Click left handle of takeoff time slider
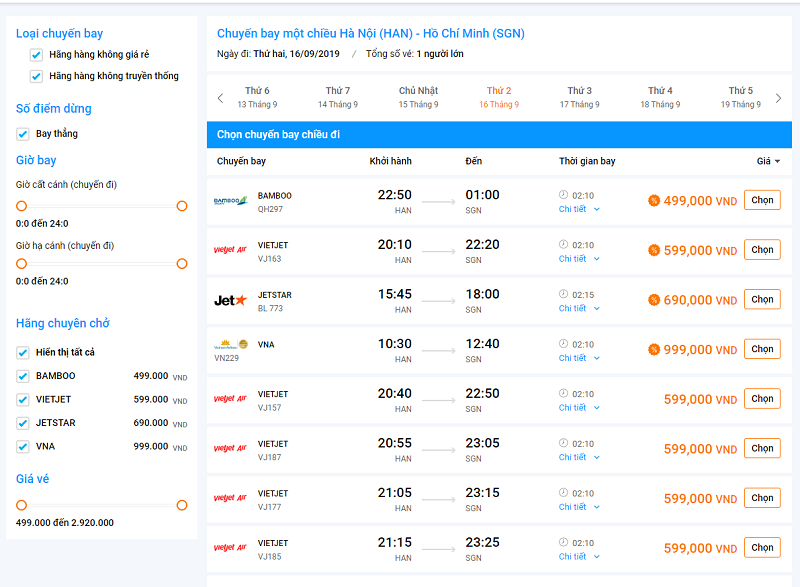The width and height of the screenshot is (800, 587). (x=21, y=206)
